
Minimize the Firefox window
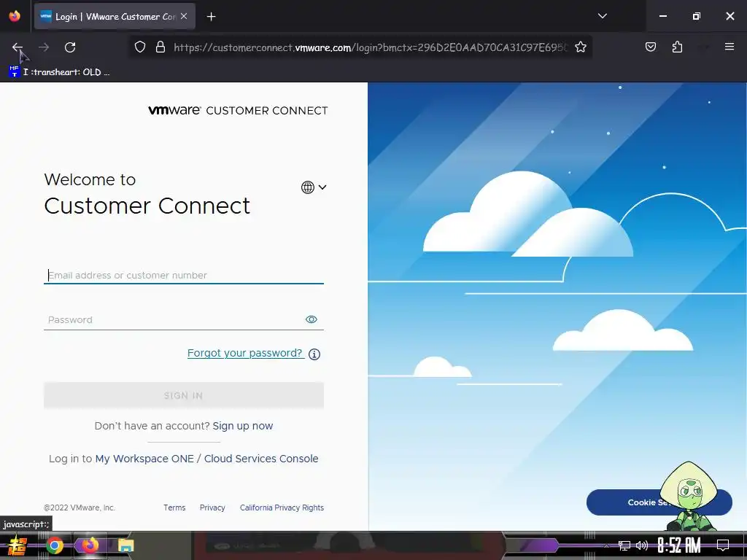tap(662, 16)
